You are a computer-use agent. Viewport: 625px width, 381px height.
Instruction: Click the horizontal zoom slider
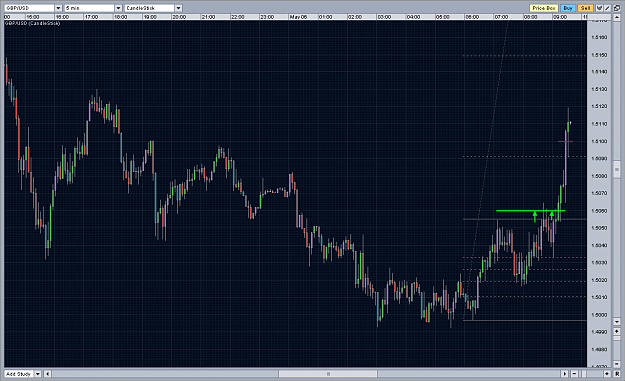(x=584, y=374)
